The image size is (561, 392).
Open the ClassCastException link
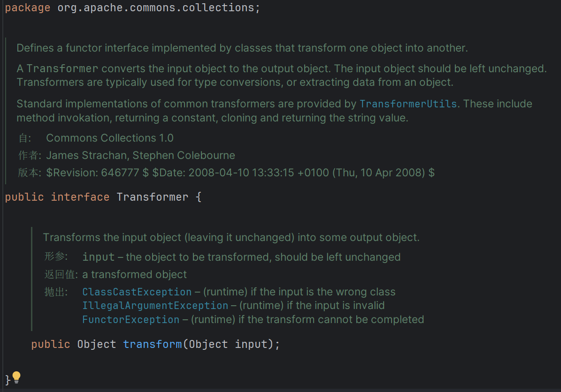(x=137, y=292)
